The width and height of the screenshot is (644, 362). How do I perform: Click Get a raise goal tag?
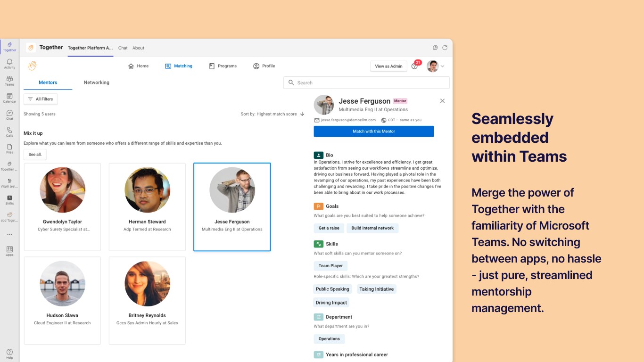coord(329,228)
